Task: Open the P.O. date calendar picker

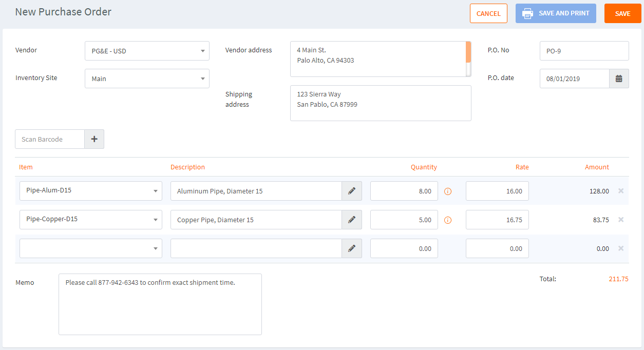Action: tap(619, 79)
